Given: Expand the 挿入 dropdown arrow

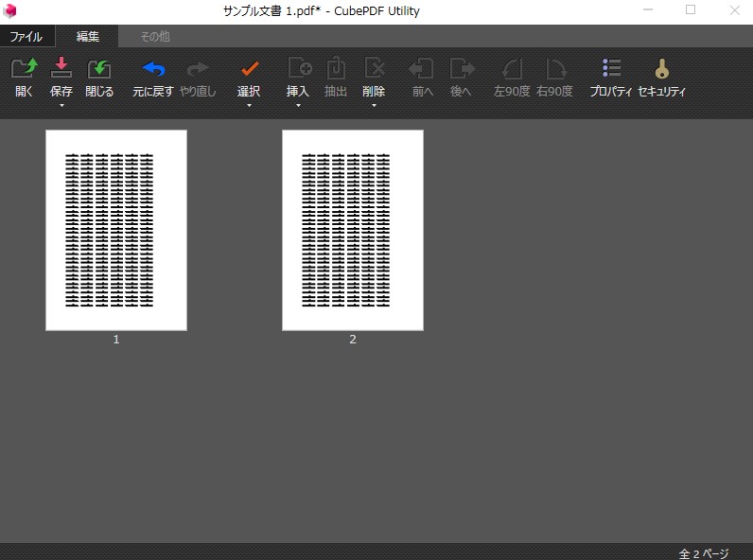Looking at the screenshot, I should click(298, 106).
